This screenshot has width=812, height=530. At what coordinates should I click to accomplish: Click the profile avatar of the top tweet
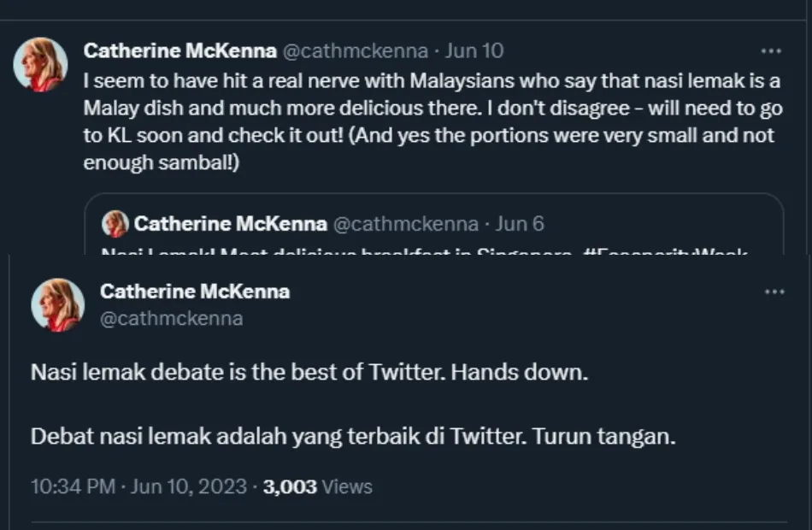(40, 64)
